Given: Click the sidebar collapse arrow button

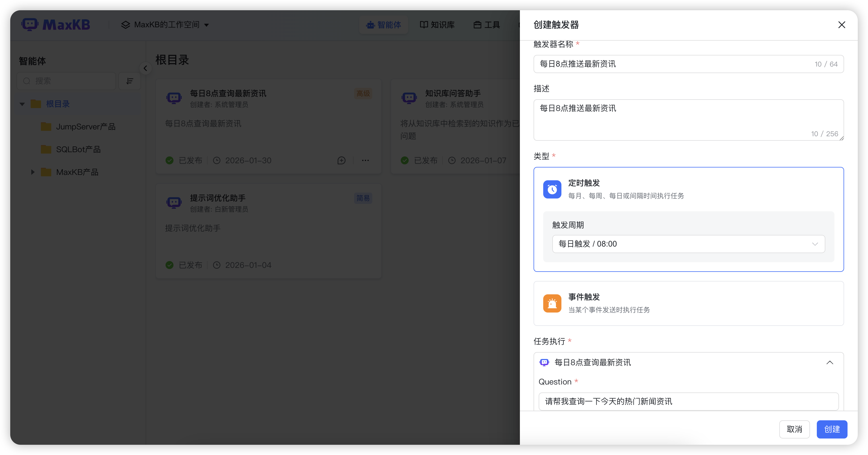Looking at the screenshot, I should click(145, 69).
